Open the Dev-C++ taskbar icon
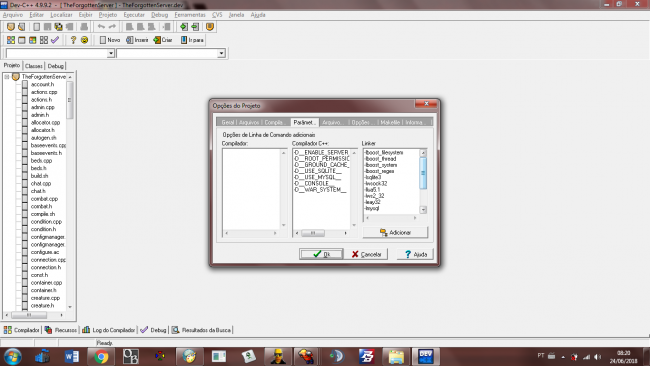Viewport: 650px width, 366px height. (x=426, y=356)
